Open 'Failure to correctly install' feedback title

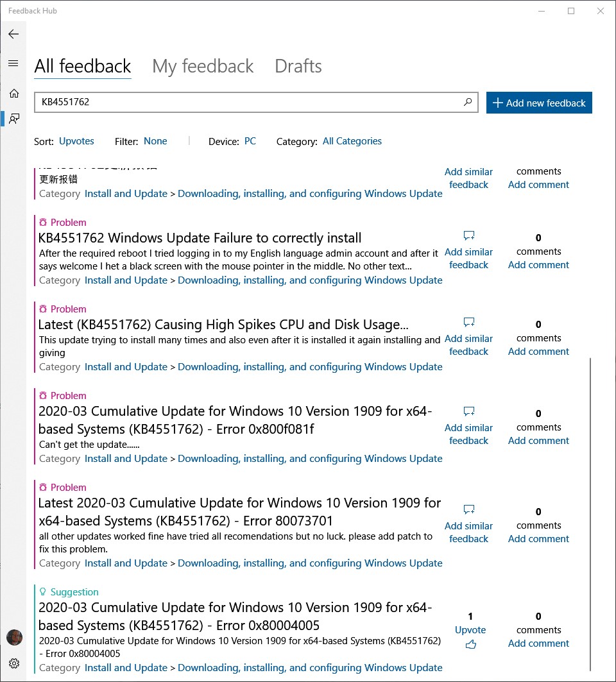(200, 238)
